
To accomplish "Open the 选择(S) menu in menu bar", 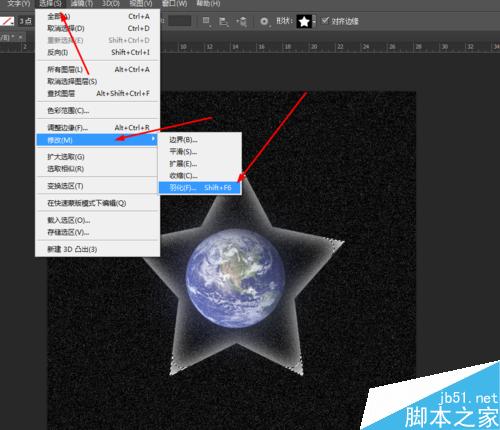I will (x=50, y=4).
